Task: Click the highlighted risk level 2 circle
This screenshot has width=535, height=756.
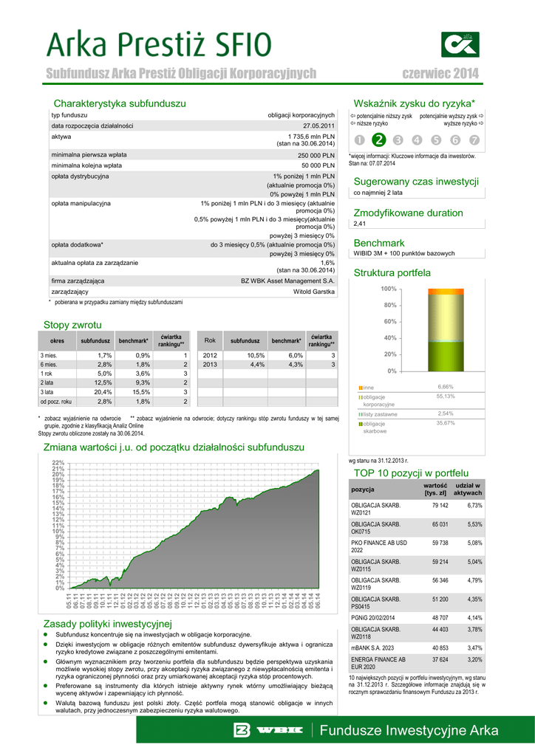Action: click(378, 140)
